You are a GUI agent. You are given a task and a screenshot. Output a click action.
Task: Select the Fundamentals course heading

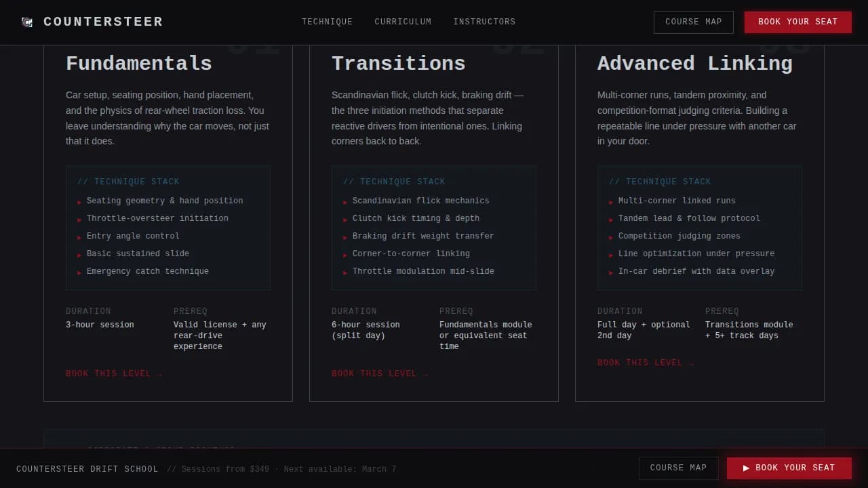pos(138,63)
